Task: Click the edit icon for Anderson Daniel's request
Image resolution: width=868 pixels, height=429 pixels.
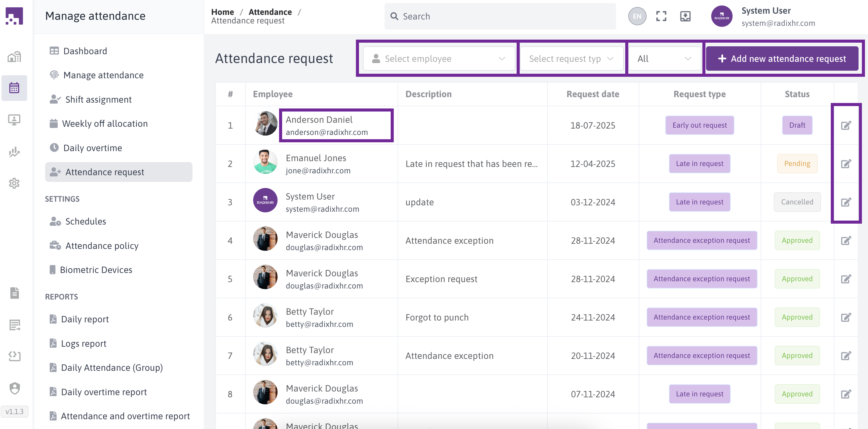Action: (846, 125)
